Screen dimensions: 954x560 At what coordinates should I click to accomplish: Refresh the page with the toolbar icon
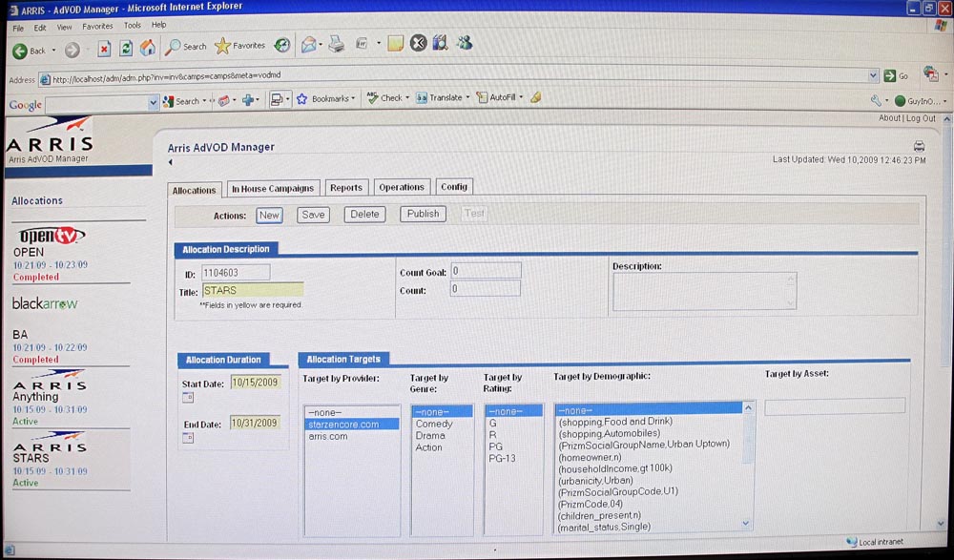pos(126,48)
